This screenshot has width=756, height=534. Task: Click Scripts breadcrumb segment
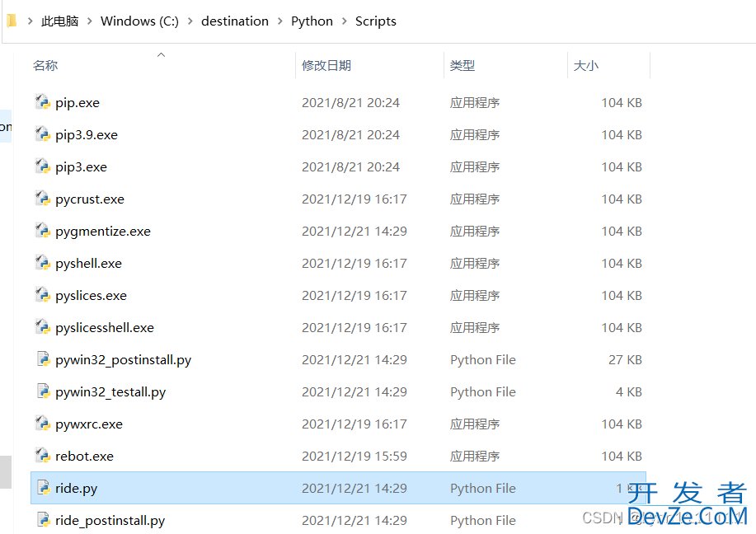coord(376,21)
